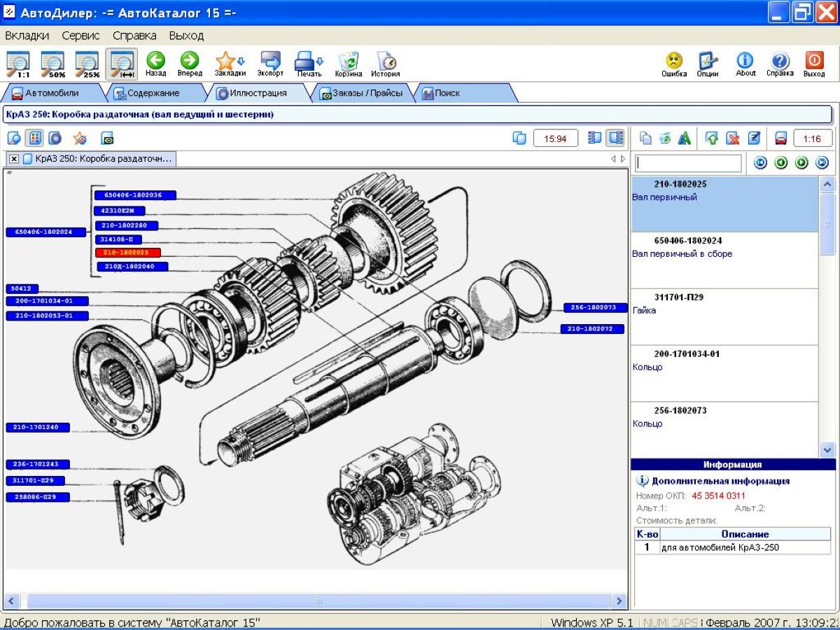Click the Ошибка error report icon
The height and width of the screenshot is (630, 840).
pyautogui.click(x=674, y=64)
